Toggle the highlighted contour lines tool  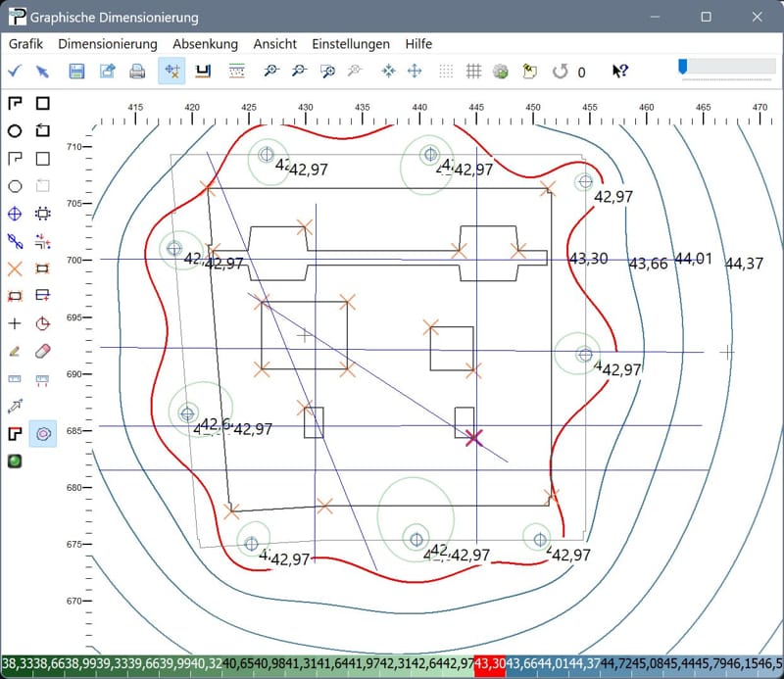[42, 433]
